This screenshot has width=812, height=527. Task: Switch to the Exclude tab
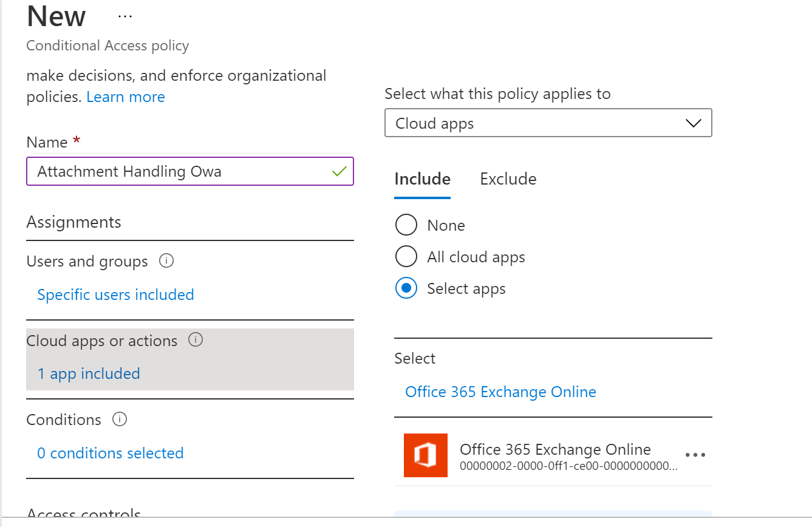(x=508, y=179)
